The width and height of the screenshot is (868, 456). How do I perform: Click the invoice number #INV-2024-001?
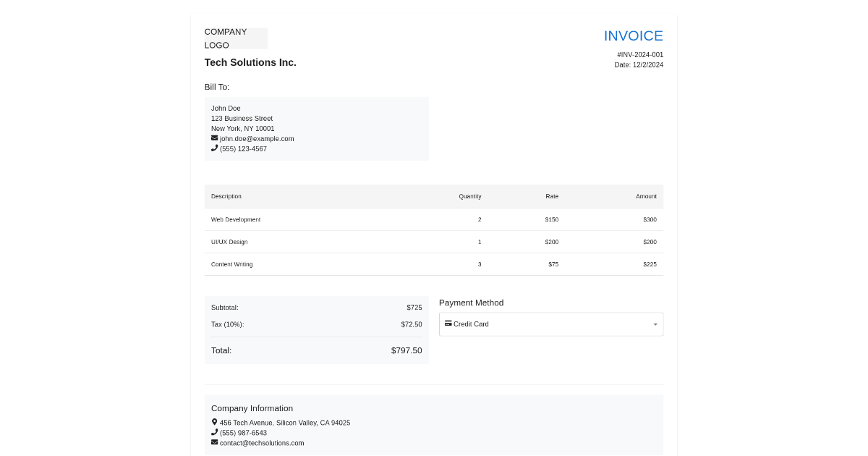point(640,55)
